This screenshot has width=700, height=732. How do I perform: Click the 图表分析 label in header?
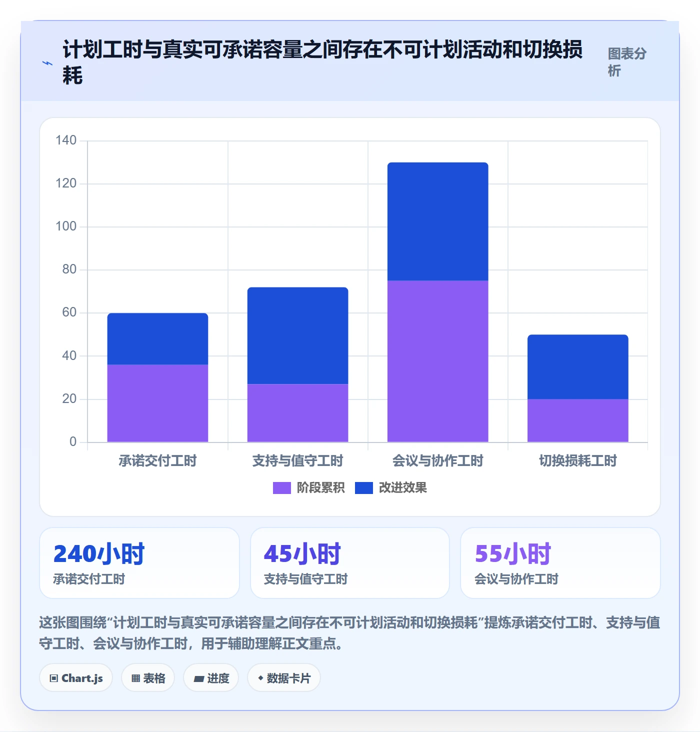pyautogui.click(x=627, y=62)
